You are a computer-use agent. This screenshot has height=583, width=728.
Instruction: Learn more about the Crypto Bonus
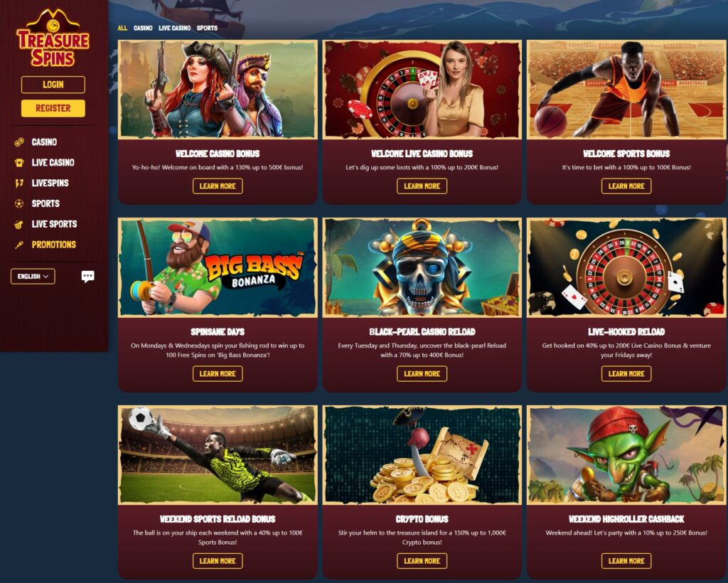coord(422,561)
